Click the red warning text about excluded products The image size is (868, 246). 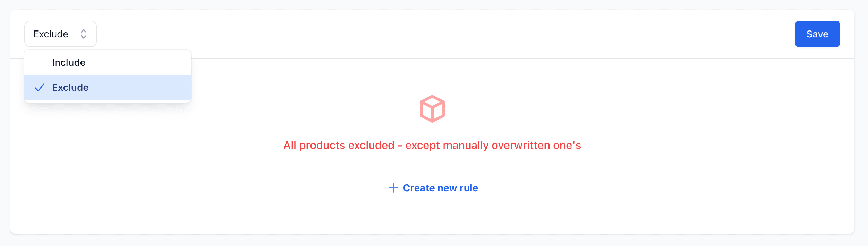click(x=432, y=146)
